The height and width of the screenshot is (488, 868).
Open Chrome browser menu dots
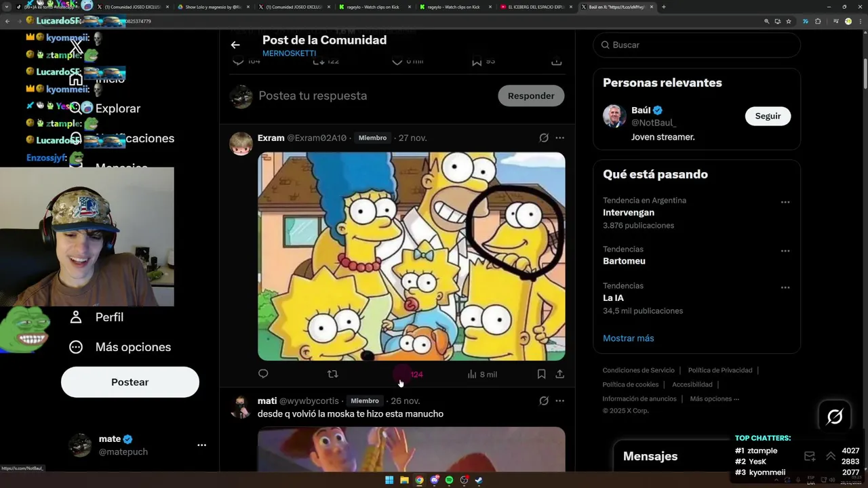[x=861, y=21]
